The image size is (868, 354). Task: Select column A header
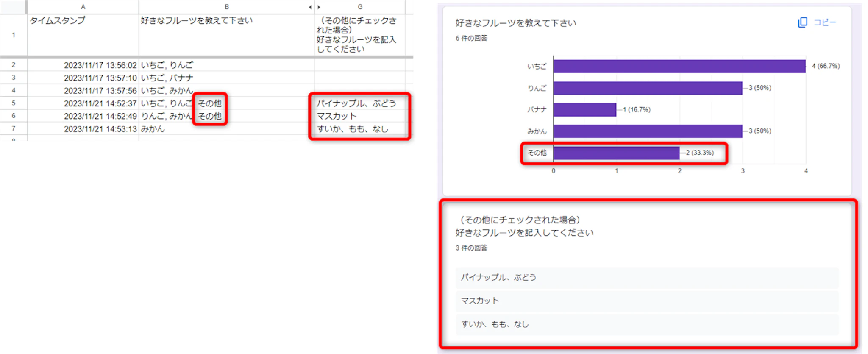(83, 7)
